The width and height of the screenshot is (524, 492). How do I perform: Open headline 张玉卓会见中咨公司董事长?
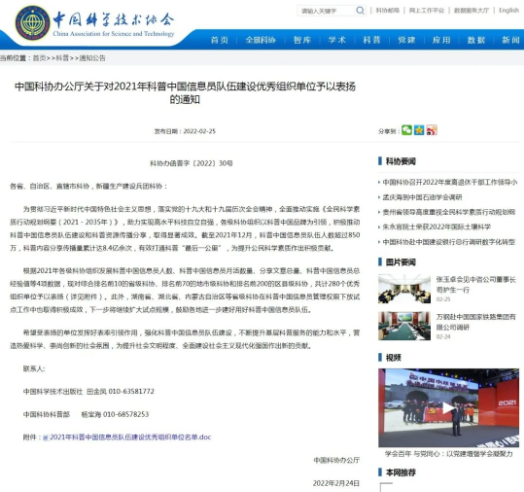point(476,284)
